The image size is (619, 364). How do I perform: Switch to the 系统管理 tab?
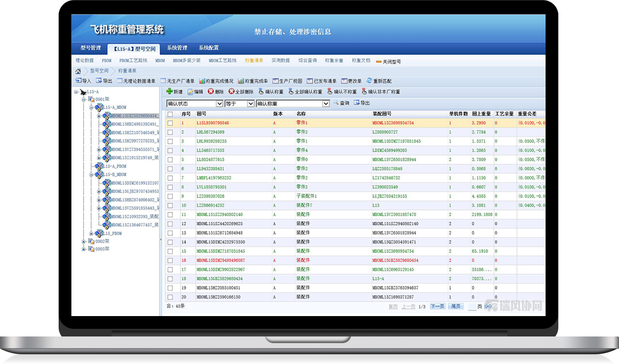pos(177,48)
